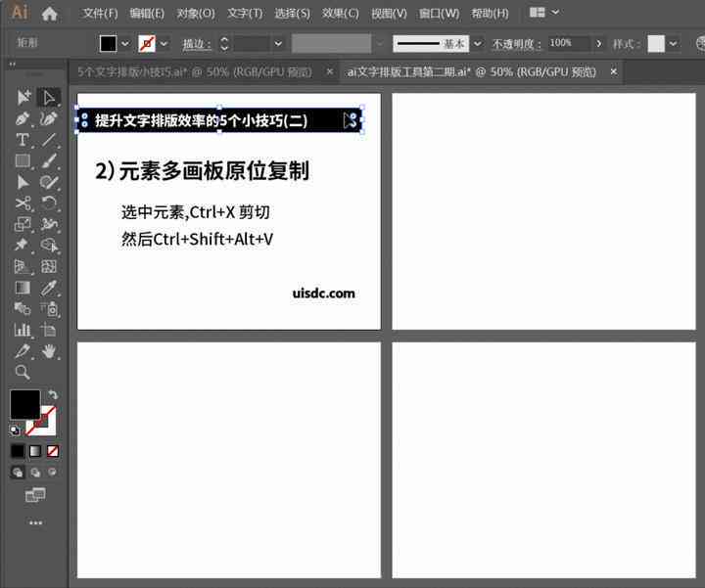This screenshot has width=705, height=588.
Task: Open Edit Toolbar three dots
Action: (35, 522)
